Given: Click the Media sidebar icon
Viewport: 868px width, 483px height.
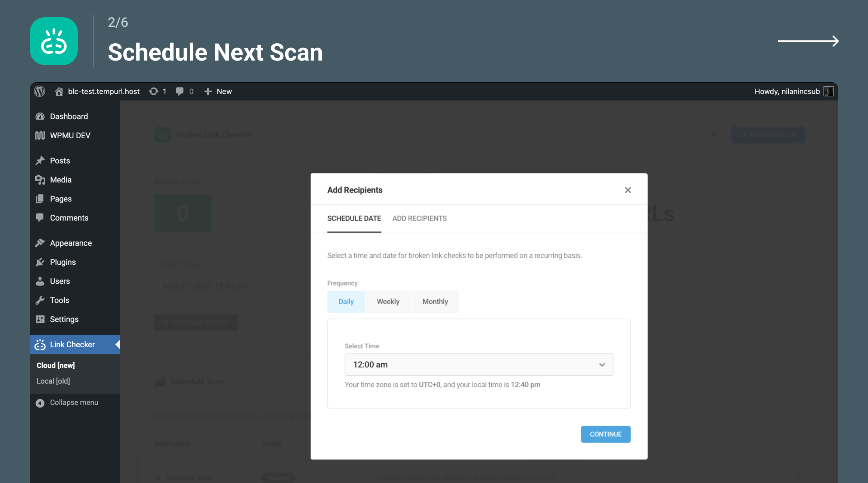Looking at the screenshot, I should click(x=40, y=179).
